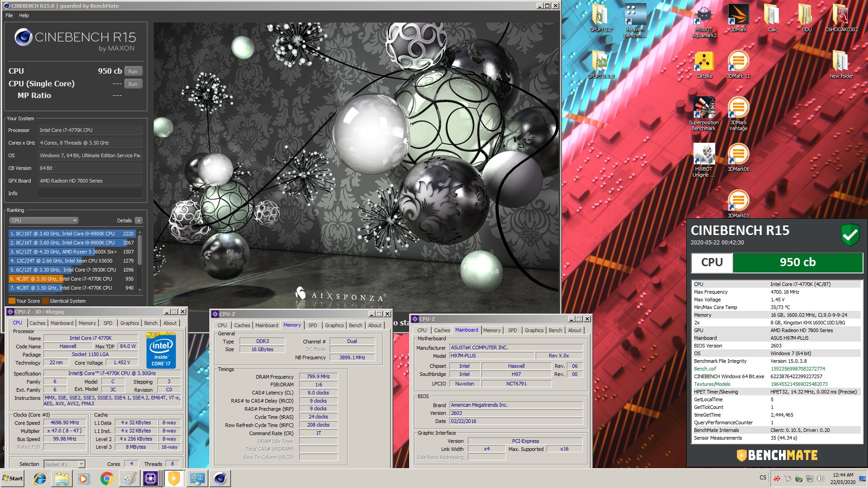This screenshot has width=868, height=488.
Task: Click the volume speaker tray icon
Action: (820, 479)
